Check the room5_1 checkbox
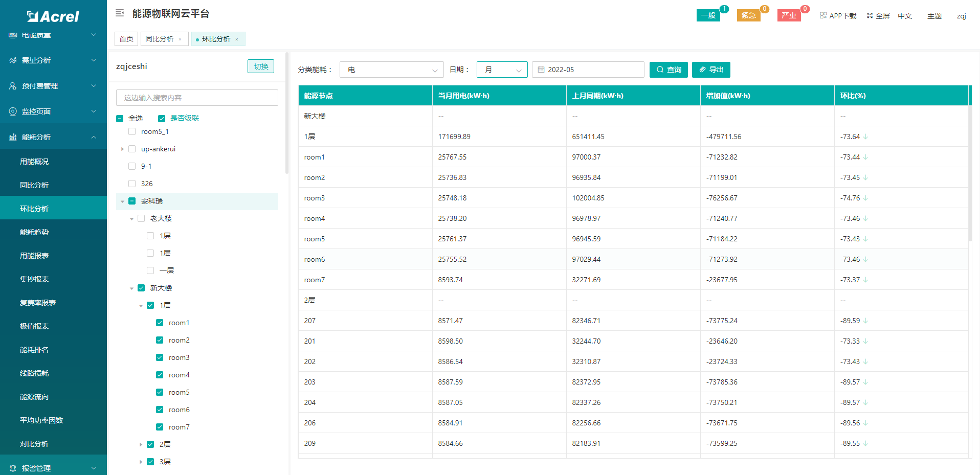The width and height of the screenshot is (980, 475). 132,131
